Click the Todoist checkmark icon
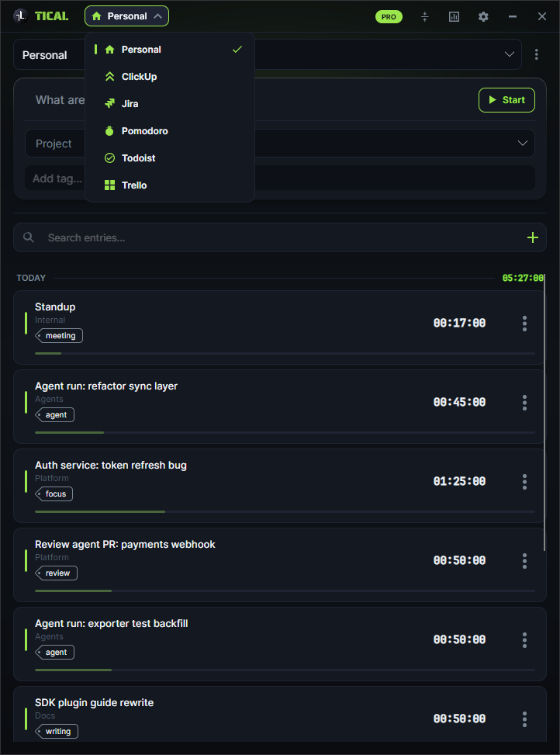Viewport: 560px width, 755px height. click(109, 158)
